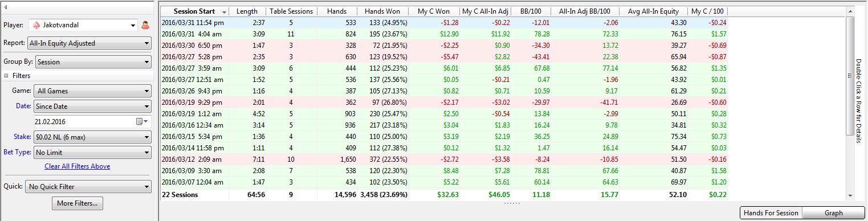
Task: Click Clear All Filters Above link
Action: pos(78,166)
